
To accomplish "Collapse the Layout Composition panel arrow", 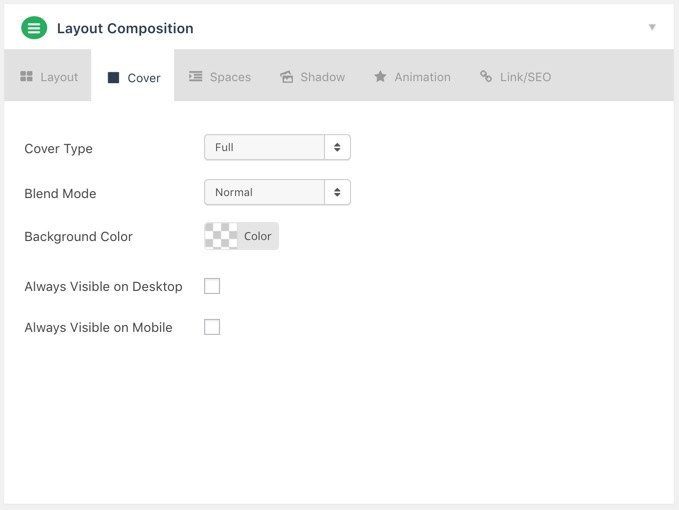I will [652, 27].
